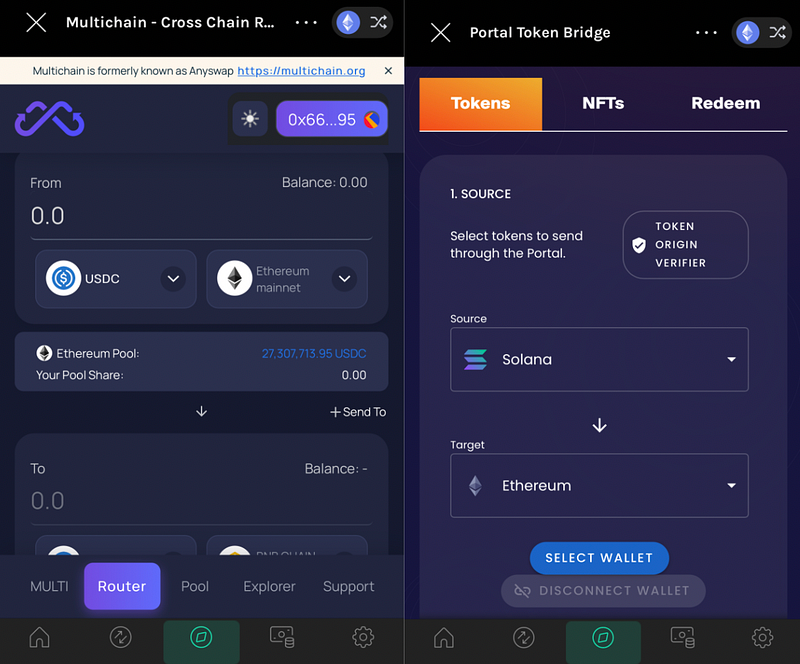Switch to the Redeem tab

click(x=726, y=104)
